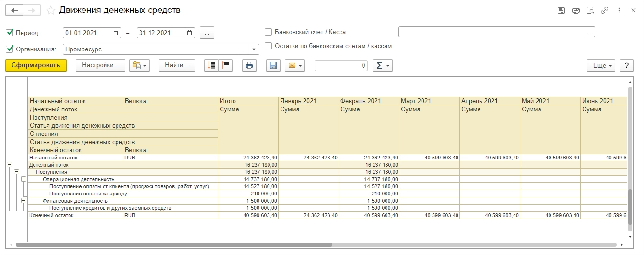Collapse Финансовая деятельность group
The width and height of the screenshot is (644, 255).
pos(23,200)
